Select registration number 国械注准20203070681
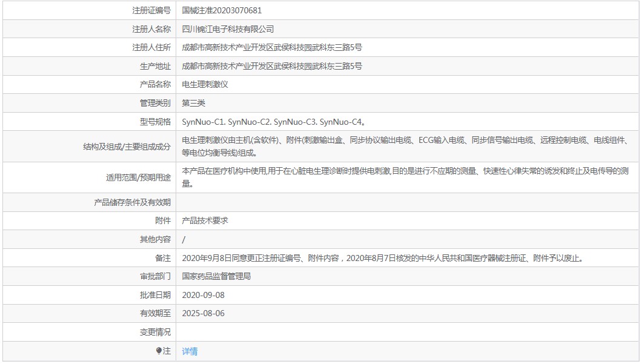Image resolution: width=642 pixels, height=364 pixels. click(x=222, y=10)
